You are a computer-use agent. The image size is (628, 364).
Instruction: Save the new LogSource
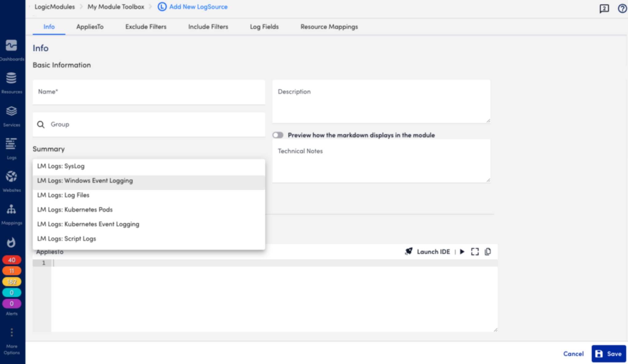(x=609, y=354)
